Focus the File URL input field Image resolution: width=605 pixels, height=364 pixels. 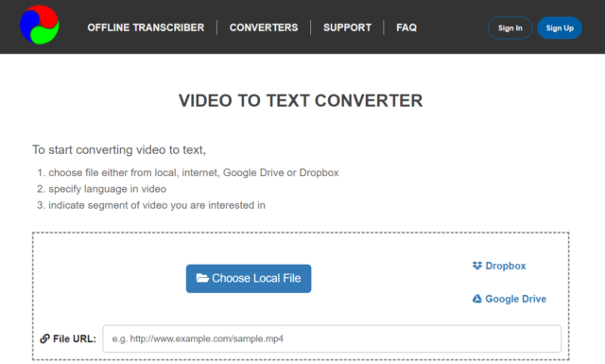click(332, 338)
